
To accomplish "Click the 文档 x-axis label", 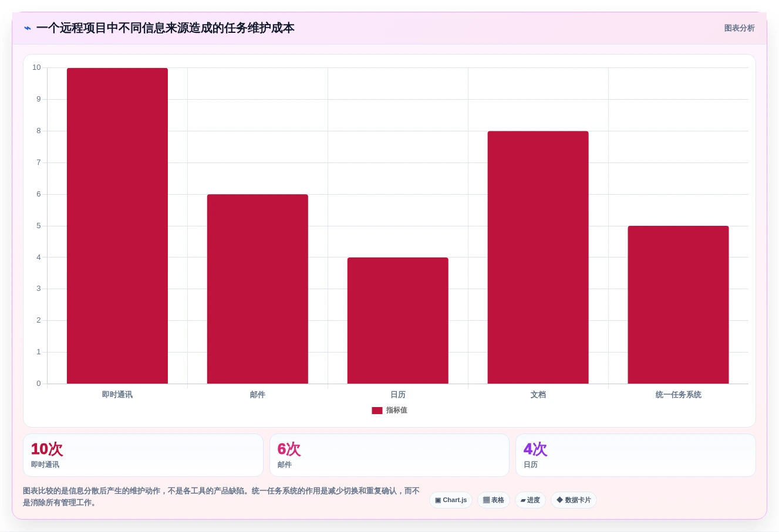I will point(538,395).
